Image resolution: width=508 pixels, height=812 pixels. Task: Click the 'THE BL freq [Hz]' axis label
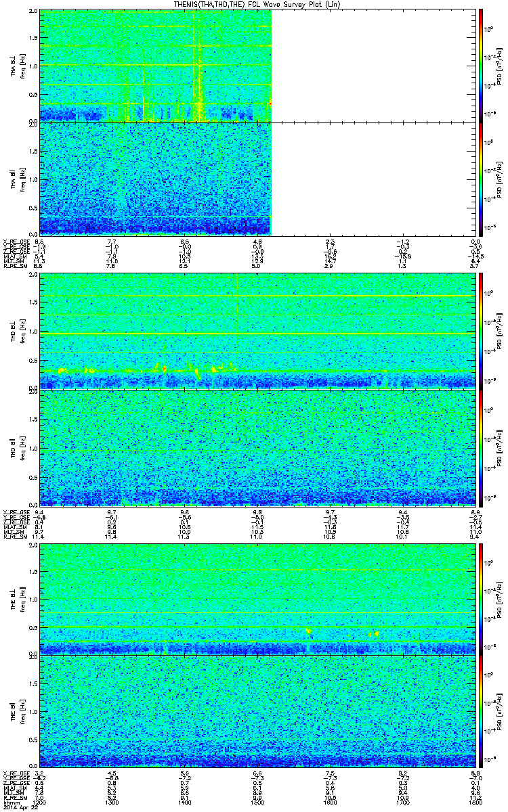click(x=17, y=598)
